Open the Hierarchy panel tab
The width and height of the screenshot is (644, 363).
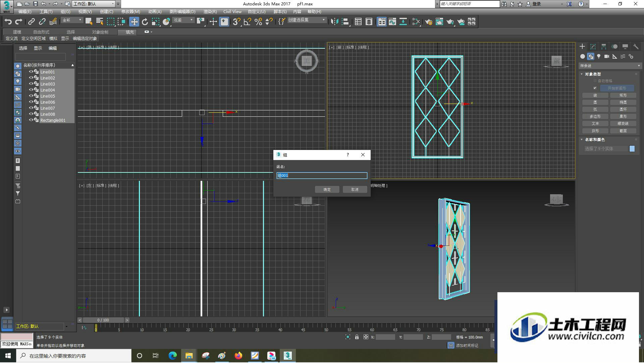coord(604,47)
